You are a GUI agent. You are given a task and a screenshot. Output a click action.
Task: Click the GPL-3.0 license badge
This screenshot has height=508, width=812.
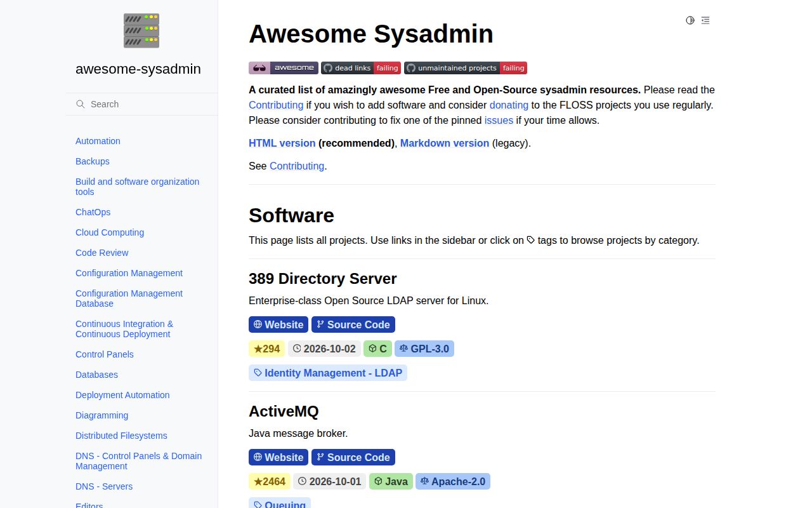click(x=424, y=349)
